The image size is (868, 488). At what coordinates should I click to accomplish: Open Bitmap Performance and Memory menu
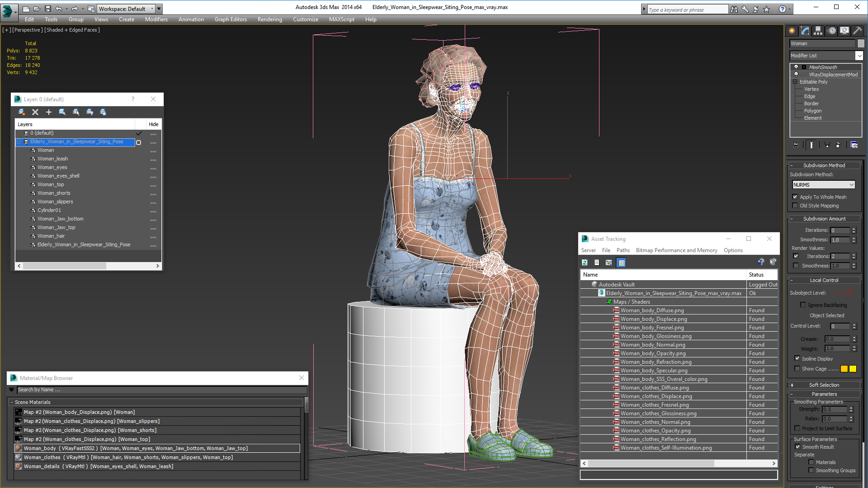[677, 250]
